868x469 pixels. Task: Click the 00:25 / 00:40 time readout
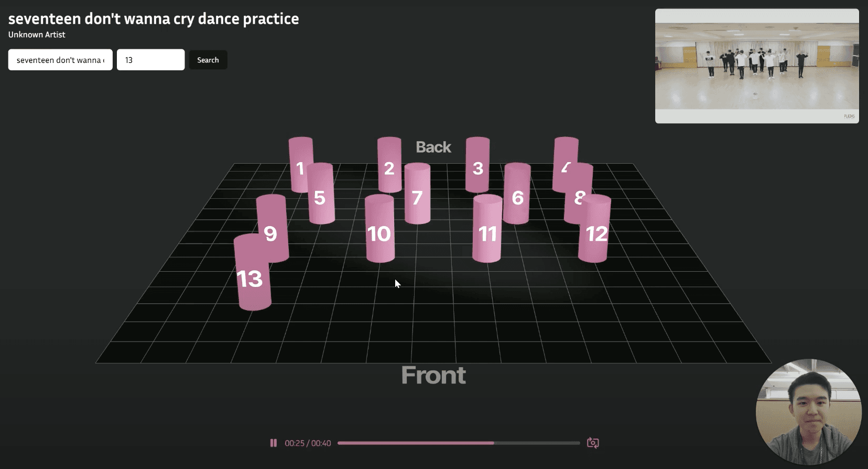(308, 443)
